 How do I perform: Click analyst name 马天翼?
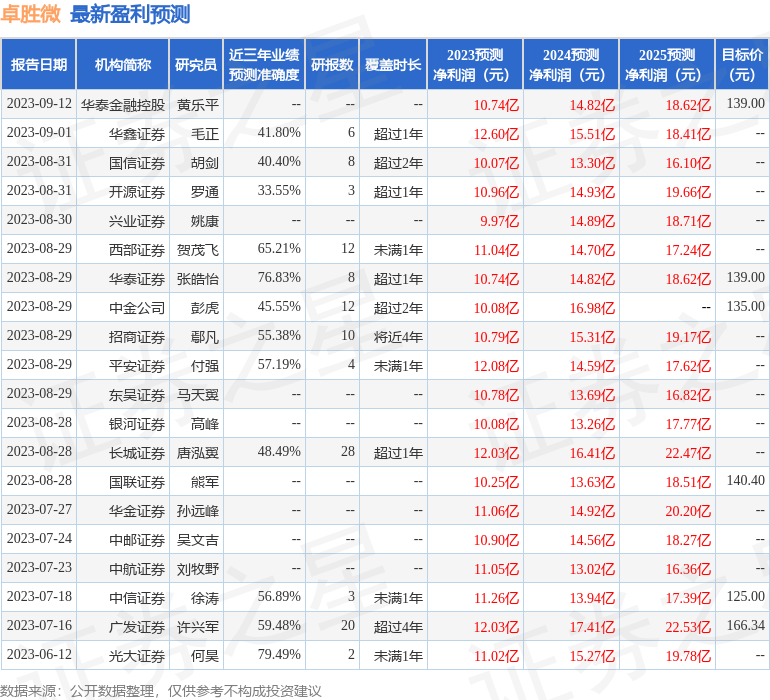(x=197, y=395)
